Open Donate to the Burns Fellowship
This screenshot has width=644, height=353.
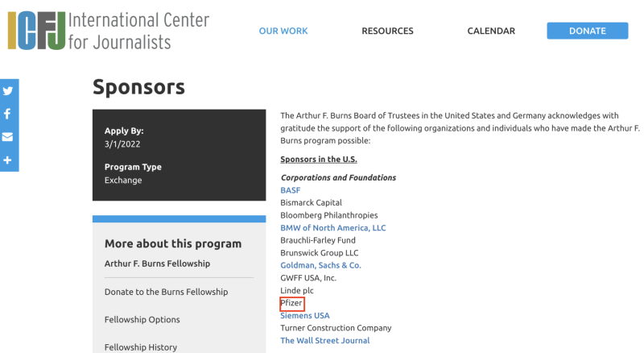(x=166, y=292)
